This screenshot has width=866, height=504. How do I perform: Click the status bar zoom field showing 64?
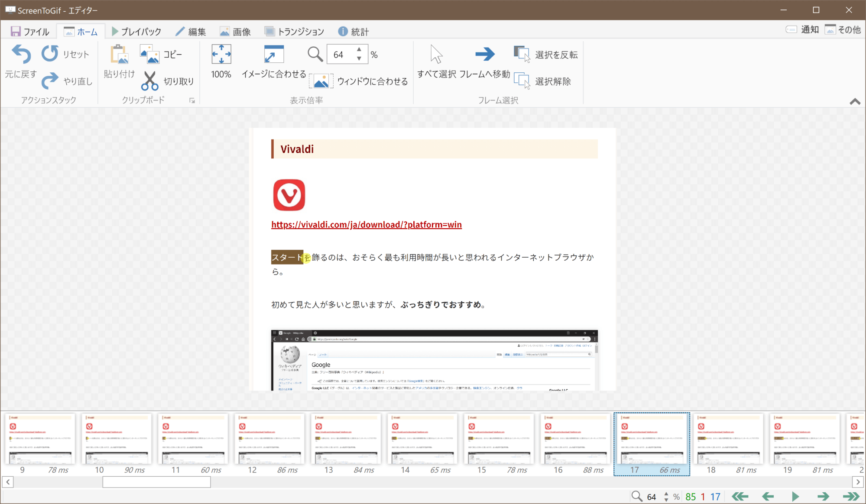[x=652, y=497]
